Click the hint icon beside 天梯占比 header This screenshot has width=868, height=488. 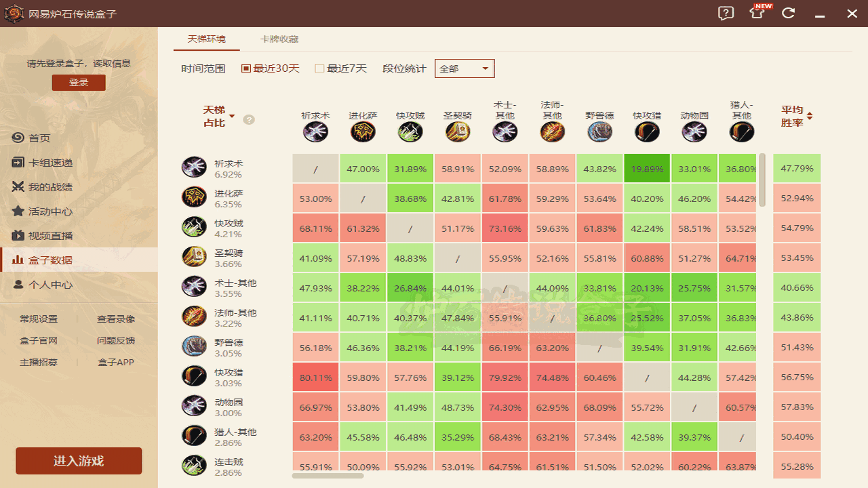pyautogui.click(x=249, y=120)
